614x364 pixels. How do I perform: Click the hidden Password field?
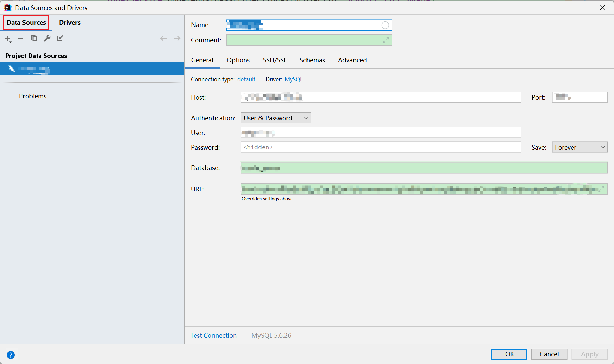pos(381,147)
